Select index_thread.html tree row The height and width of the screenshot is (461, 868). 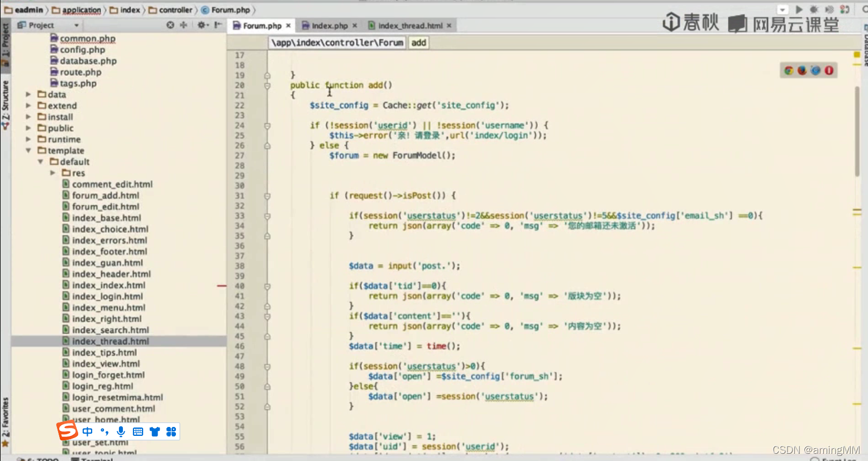pyautogui.click(x=118, y=341)
